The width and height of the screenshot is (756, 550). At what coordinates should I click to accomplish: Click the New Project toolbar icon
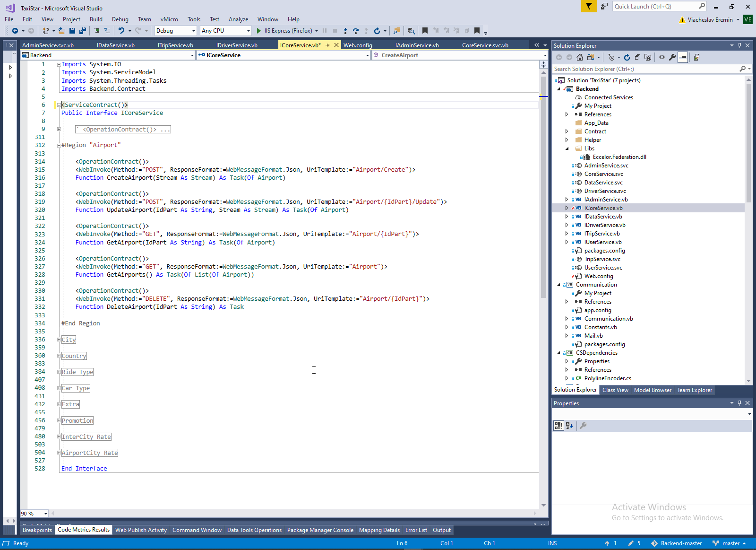(46, 31)
